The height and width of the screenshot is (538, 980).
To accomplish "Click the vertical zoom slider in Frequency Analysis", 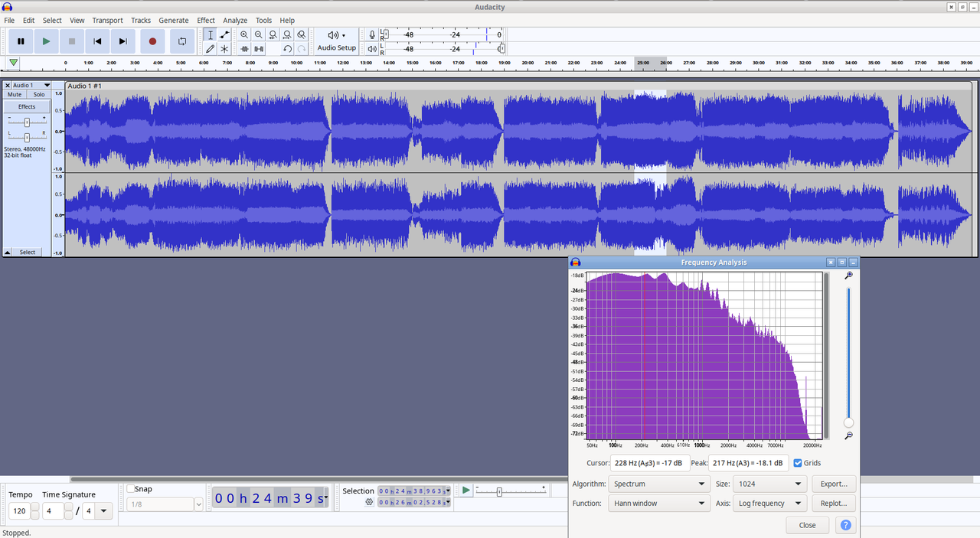I will (x=848, y=356).
